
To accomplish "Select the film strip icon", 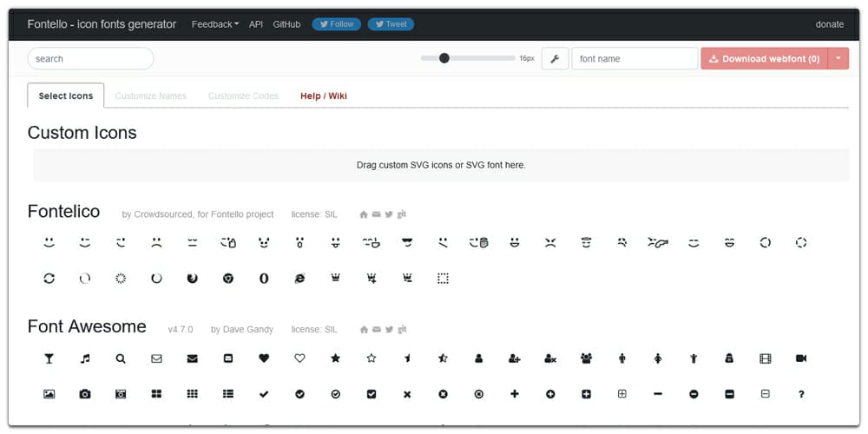I will [766, 358].
